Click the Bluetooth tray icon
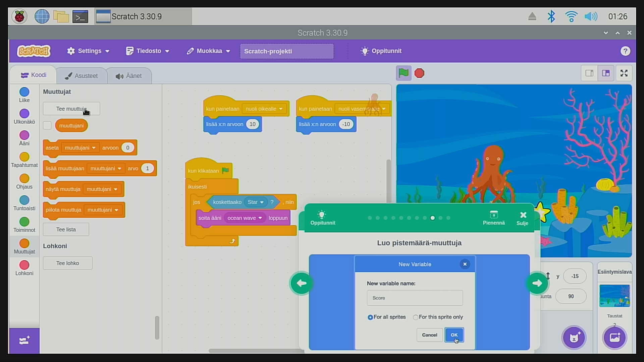The image size is (644, 362). [x=551, y=16]
